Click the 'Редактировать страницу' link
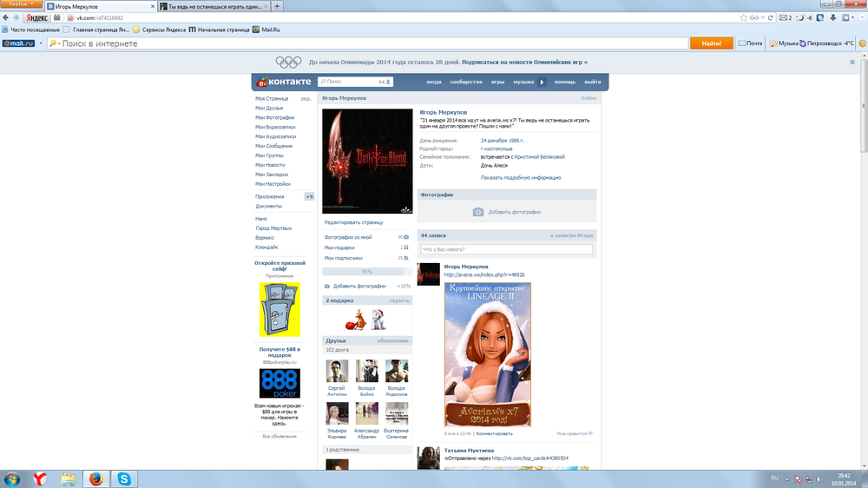 353,222
